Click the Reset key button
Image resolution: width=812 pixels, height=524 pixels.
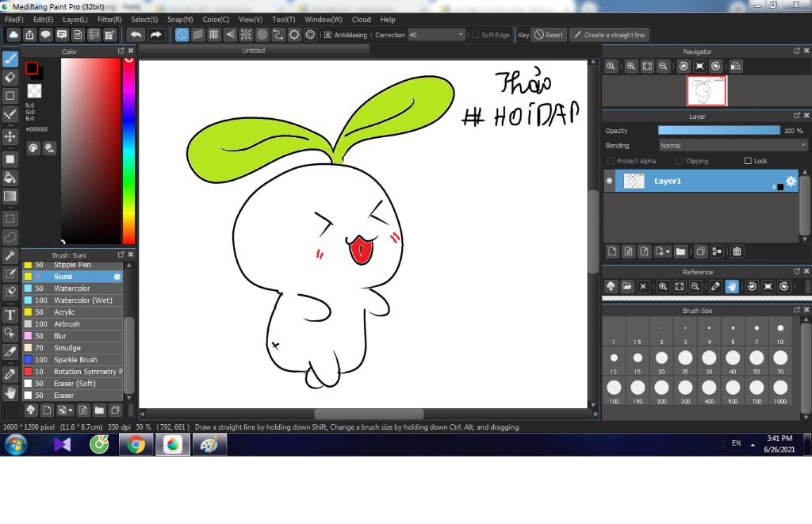pyautogui.click(x=549, y=35)
